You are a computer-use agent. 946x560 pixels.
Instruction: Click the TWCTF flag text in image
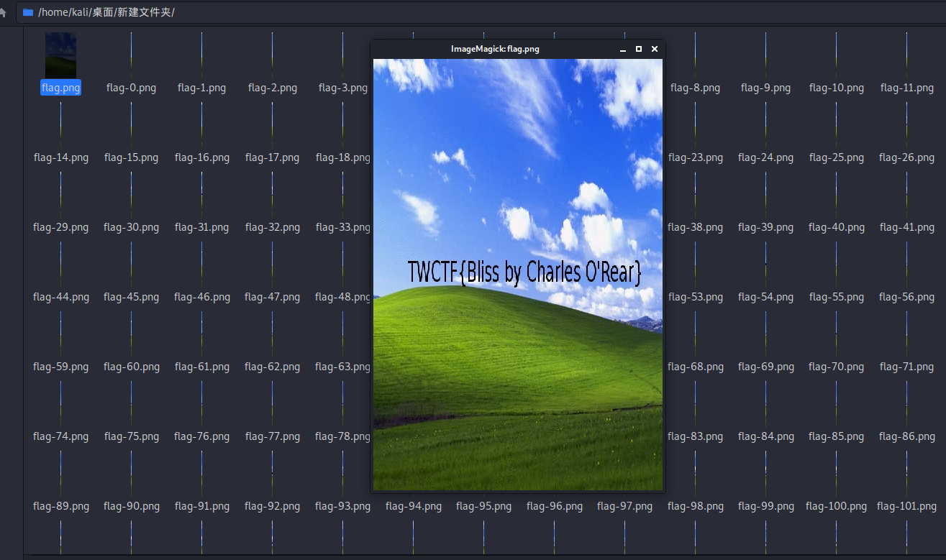[524, 272]
